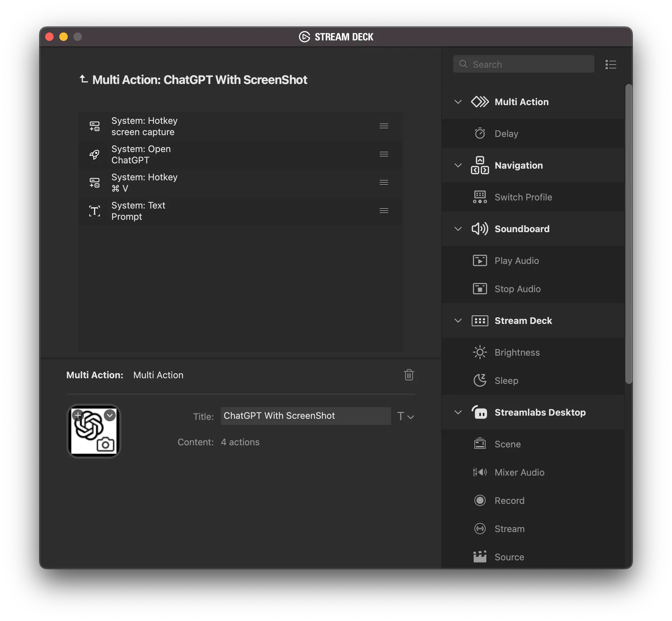The width and height of the screenshot is (672, 621).
Task: Select the System: Hotkey screen capture row
Action: point(241,126)
